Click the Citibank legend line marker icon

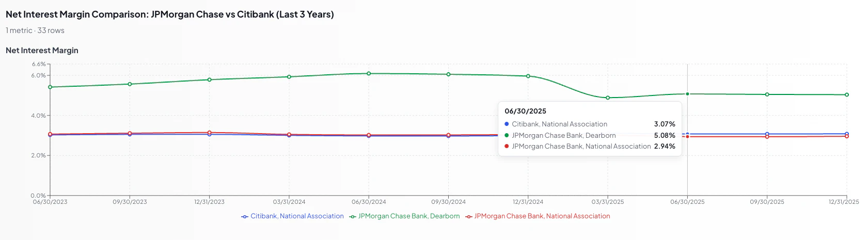click(245, 217)
